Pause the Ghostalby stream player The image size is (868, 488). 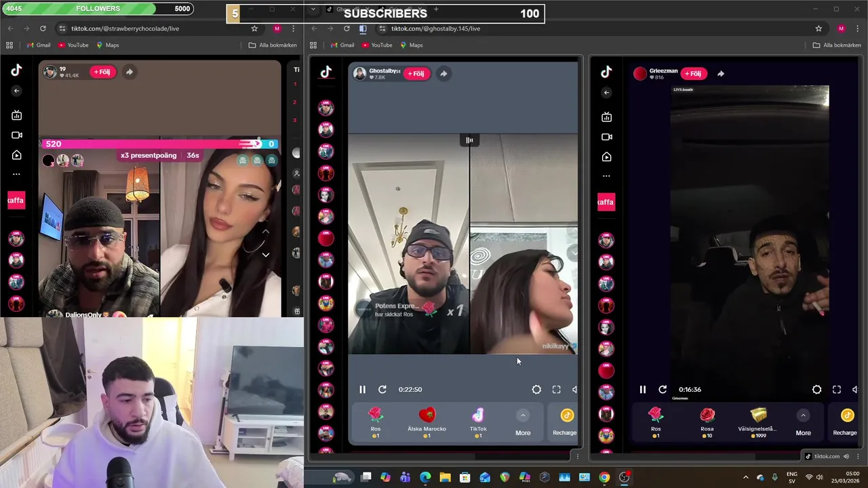click(362, 390)
